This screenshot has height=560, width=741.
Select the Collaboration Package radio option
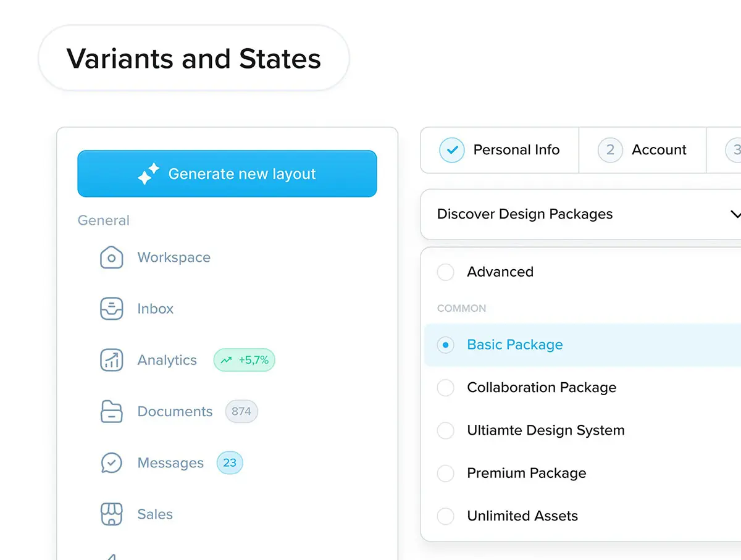445,388
